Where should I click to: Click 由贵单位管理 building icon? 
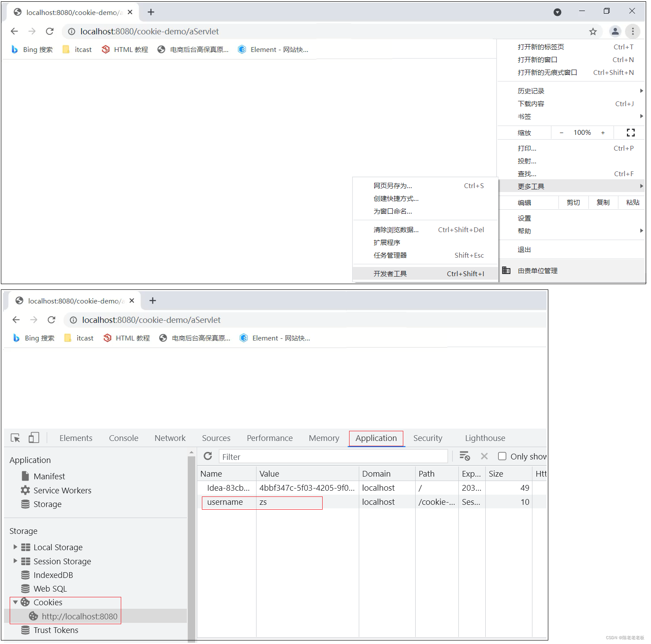tap(506, 270)
